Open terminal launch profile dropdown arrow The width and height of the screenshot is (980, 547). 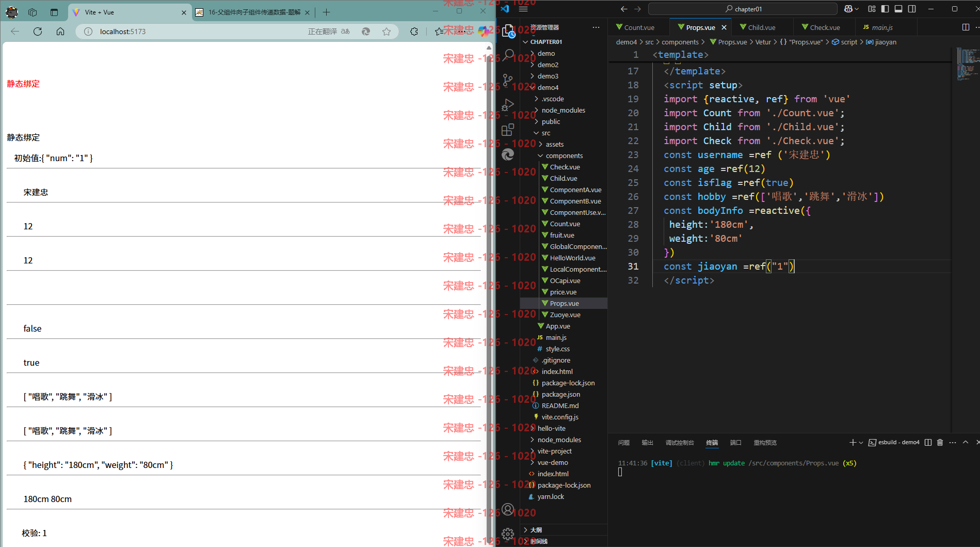coord(861,443)
